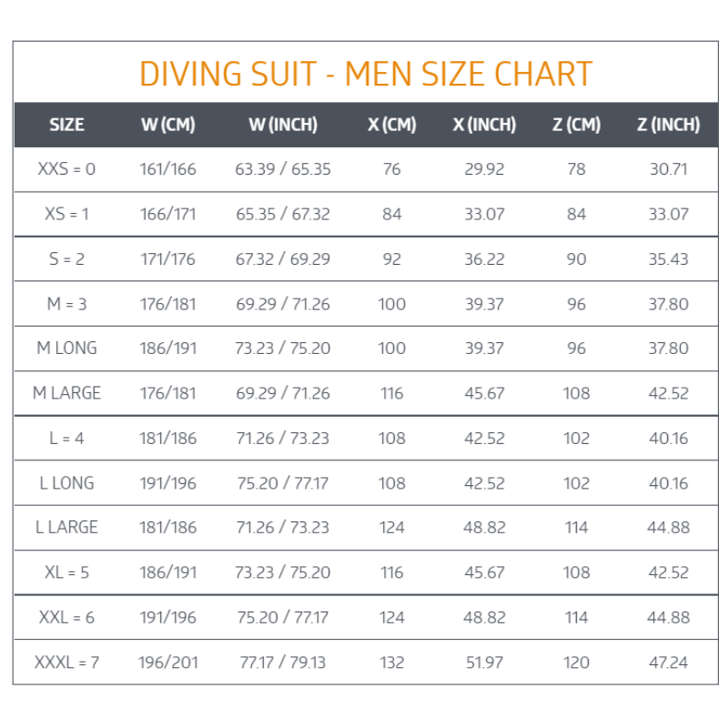Select the W (INCH) column header
The width and height of the screenshot is (728, 728).
(283, 125)
